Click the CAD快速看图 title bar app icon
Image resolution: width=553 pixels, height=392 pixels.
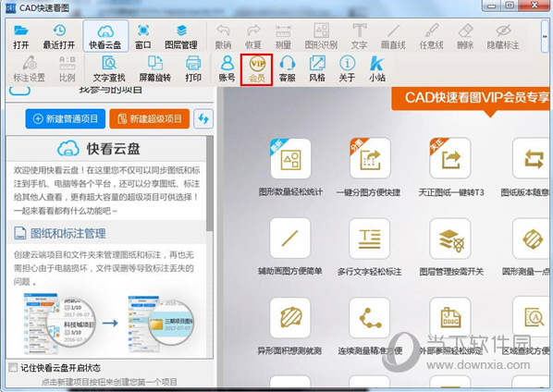coord(10,7)
